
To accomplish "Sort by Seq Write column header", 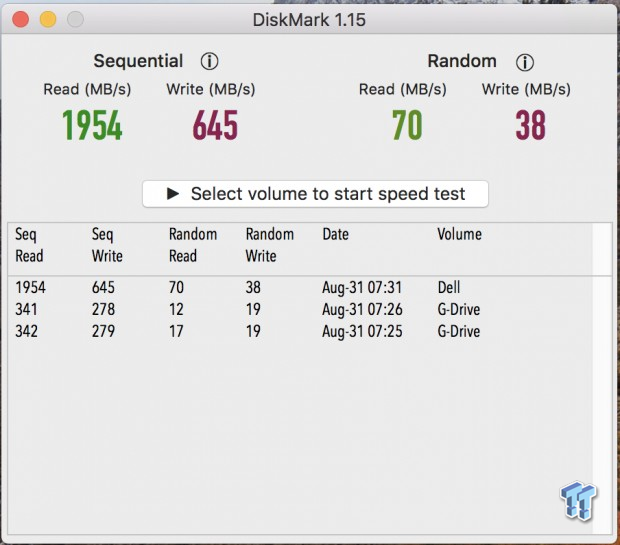I will click(107, 245).
